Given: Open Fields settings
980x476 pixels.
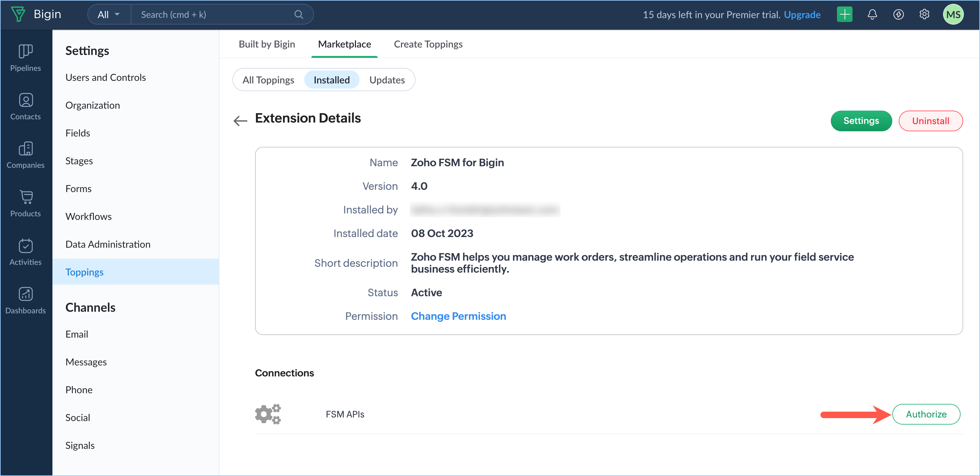Looking at the screenshot, I should pos(78,133).
